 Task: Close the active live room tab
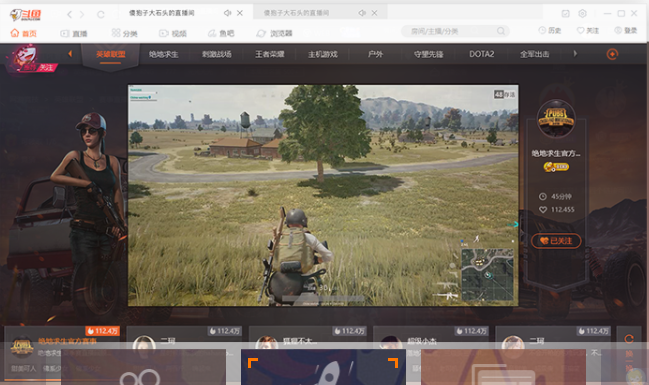tap(240, 13)
